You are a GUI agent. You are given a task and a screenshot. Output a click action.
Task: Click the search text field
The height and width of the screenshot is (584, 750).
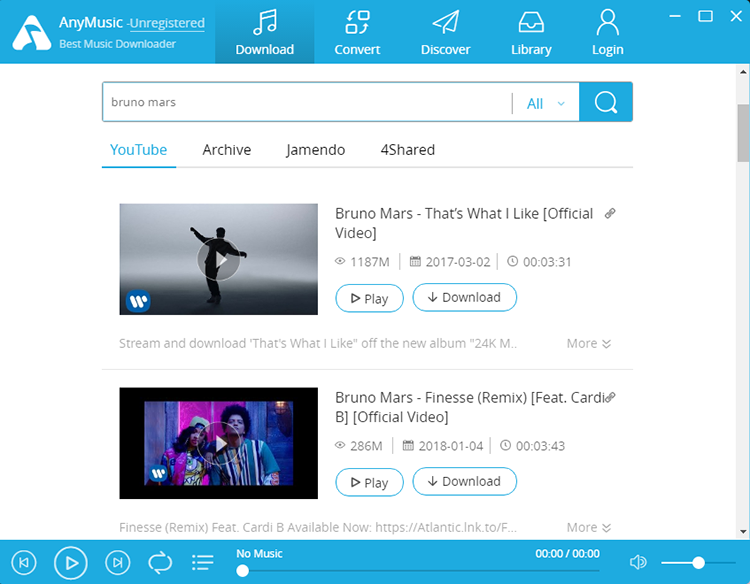(x=307, y=102)
